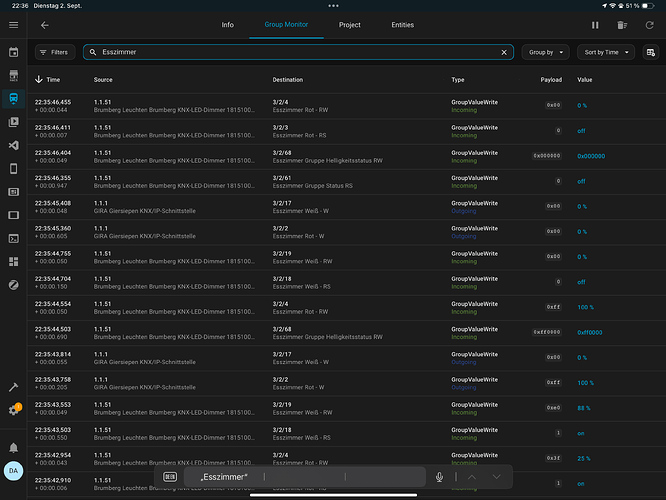Click payload 0xff at 22:35:43,758

553,383
